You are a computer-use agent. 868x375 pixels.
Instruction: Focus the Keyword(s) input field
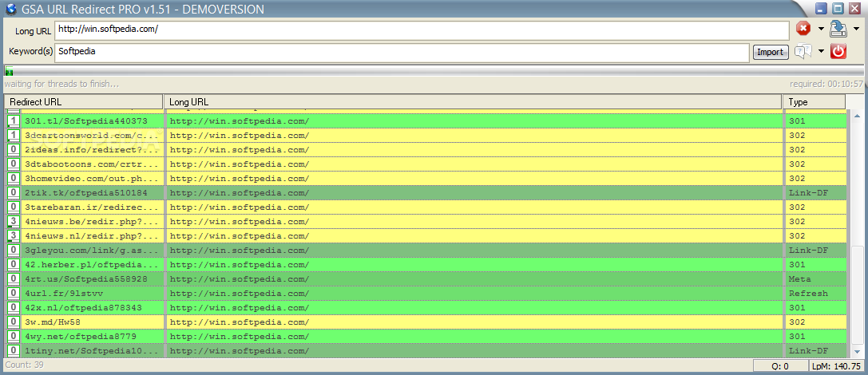(x=402, y=52)
